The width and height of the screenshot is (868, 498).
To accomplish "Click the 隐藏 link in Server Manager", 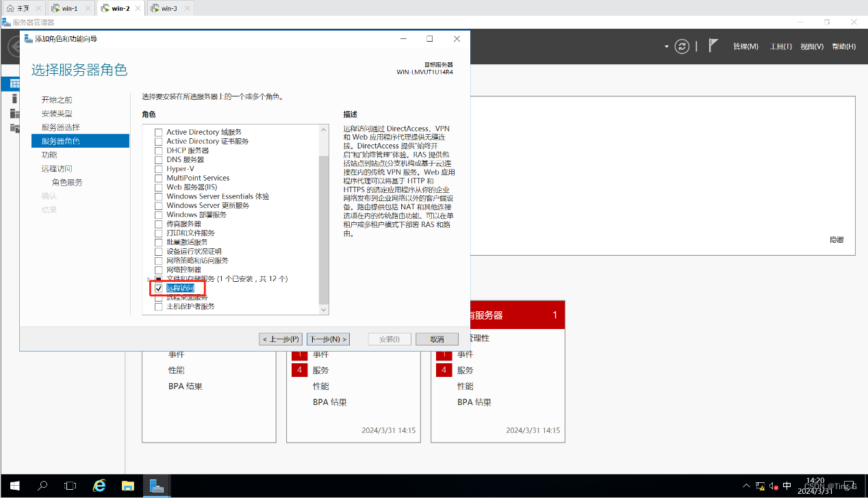I will tap(837, 240).
